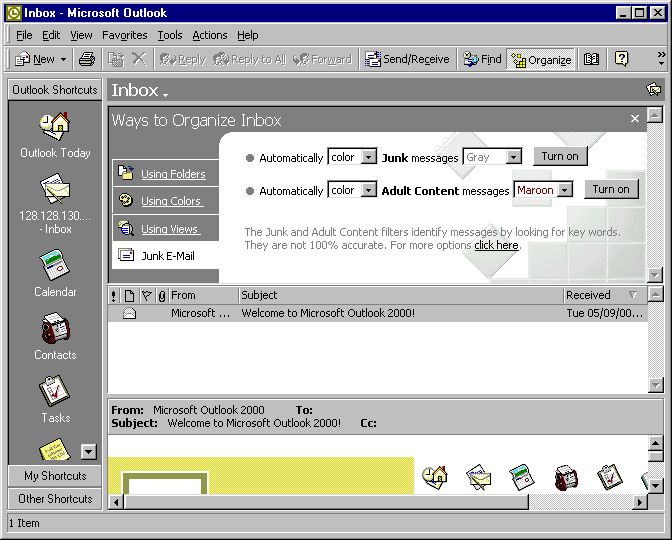Click the icon at right of Inbox banner
This screenshot has width=672, height=540.
pos(654,89)
